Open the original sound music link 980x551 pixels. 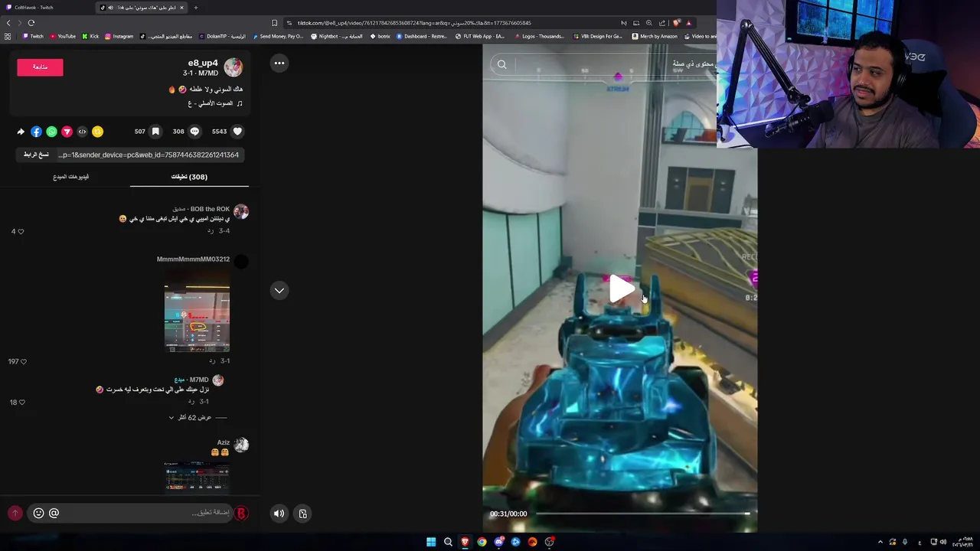coord(215,103)
